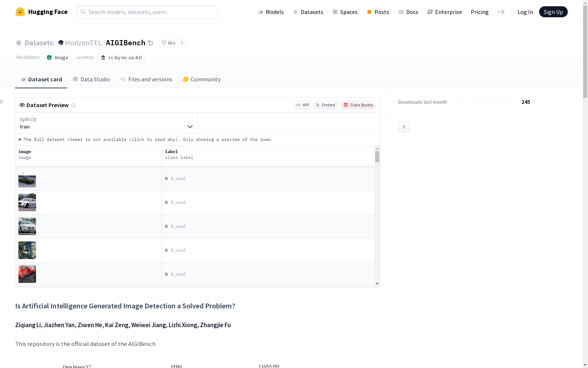Viewport: 588px width, 368px height.
Task: Switch to Files and versions tab
Action: (146, 79)
